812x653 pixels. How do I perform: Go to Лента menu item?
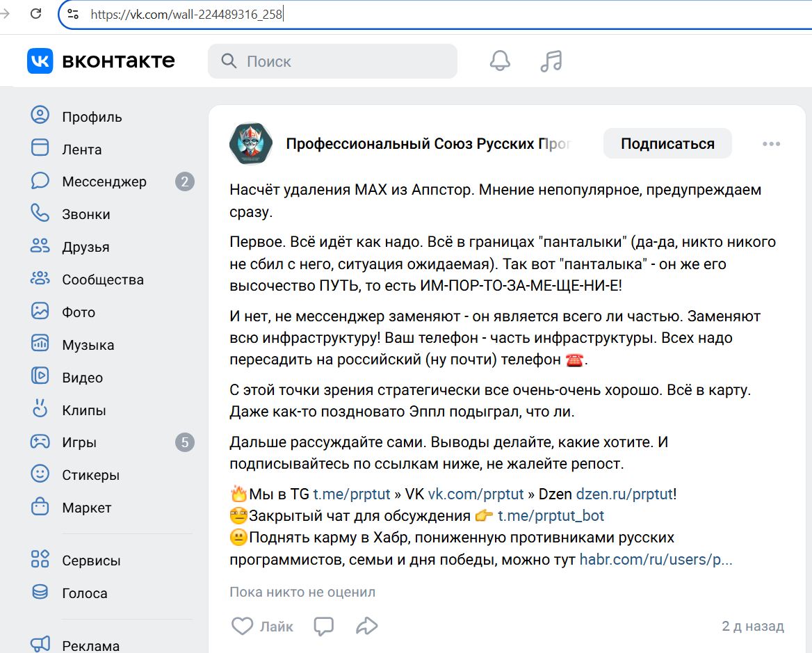82,150
